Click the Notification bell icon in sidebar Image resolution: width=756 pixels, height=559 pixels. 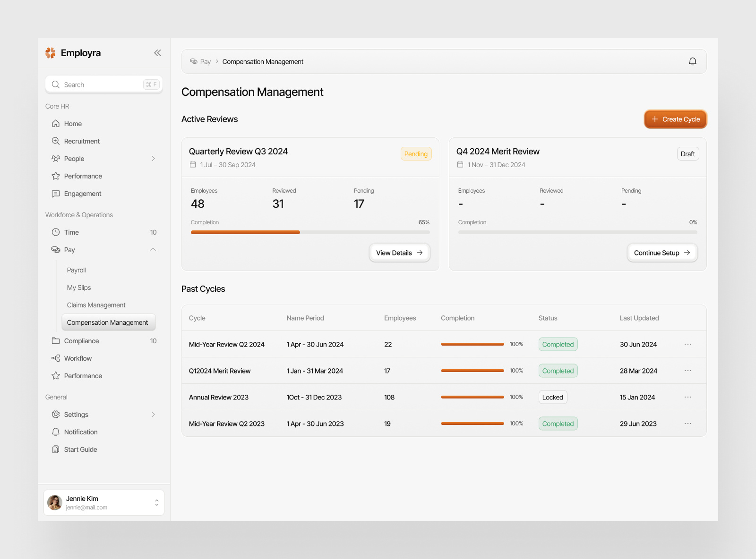(56, 432)
